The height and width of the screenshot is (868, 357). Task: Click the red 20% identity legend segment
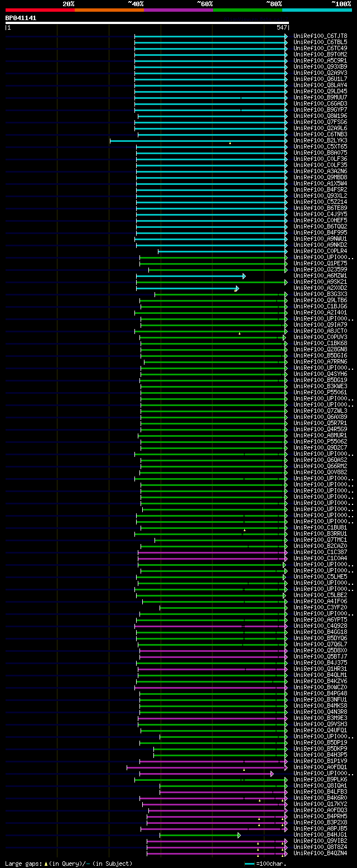(40, 10)
